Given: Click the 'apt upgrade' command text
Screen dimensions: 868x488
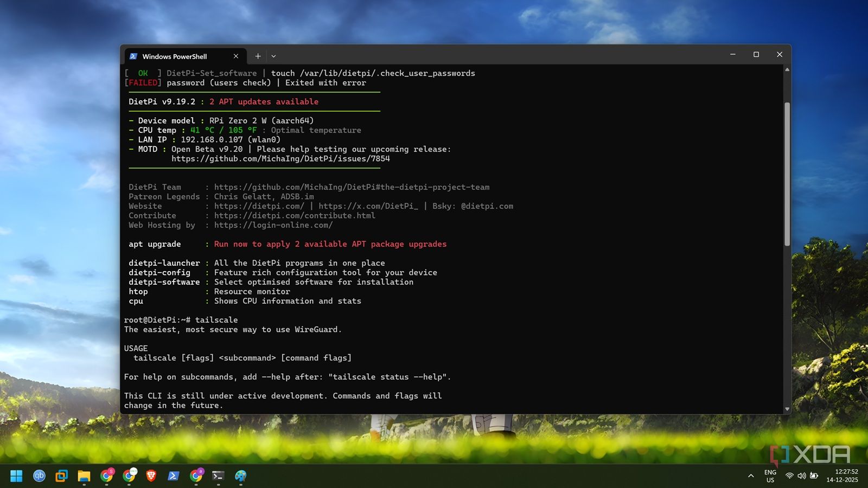Looking at the screenshot, I should (x=155, y=244).
